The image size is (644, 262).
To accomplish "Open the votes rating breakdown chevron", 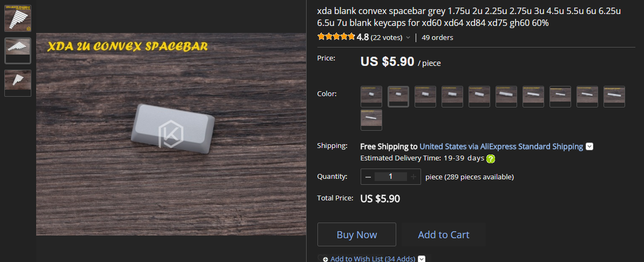I will click(x=408, y=38).
